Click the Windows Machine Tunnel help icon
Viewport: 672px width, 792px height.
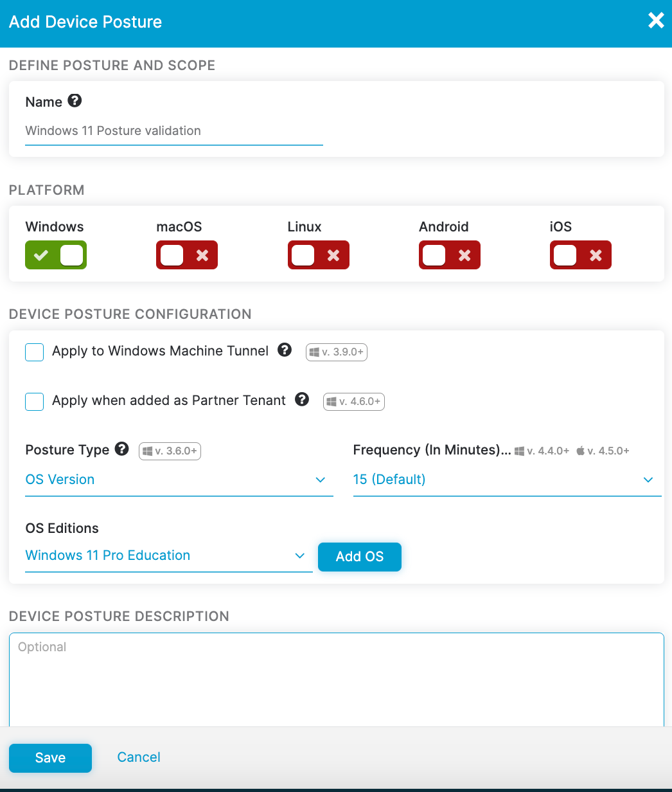(284, 350)
